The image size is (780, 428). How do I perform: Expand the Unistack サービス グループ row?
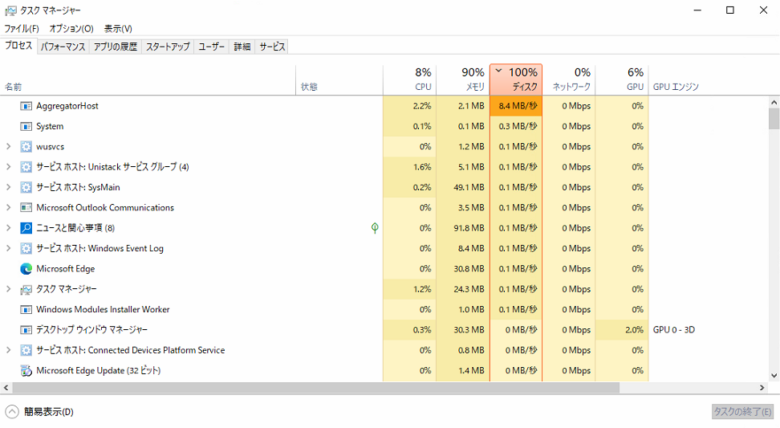(x=8, y=167)
